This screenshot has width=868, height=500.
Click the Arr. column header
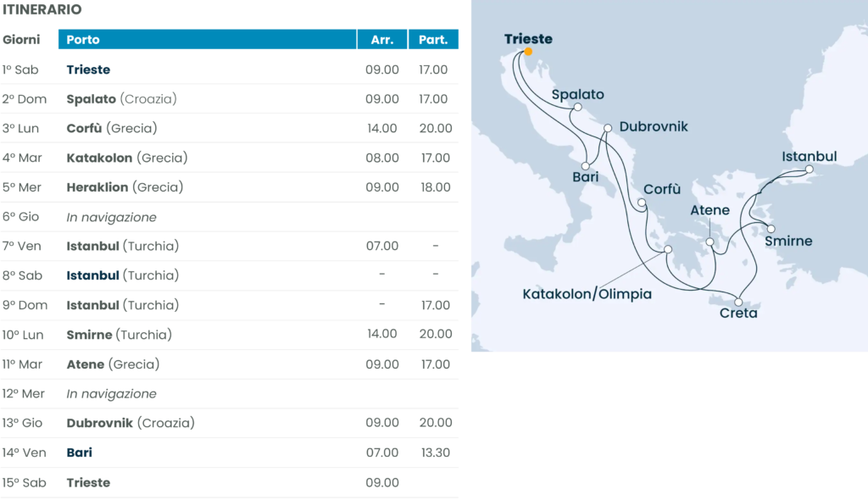(x=382, y=39)
